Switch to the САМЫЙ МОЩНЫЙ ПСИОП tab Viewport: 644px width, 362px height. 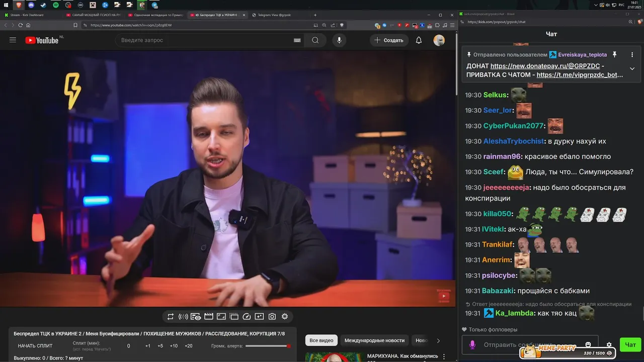click(94, 15)
